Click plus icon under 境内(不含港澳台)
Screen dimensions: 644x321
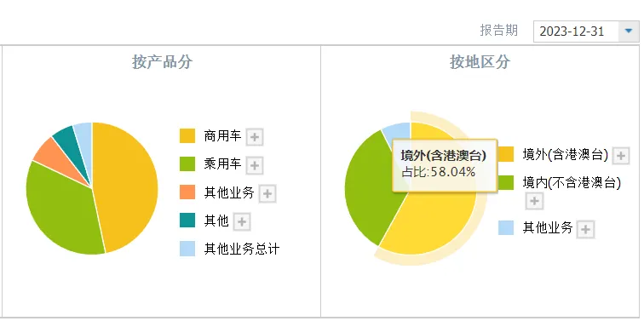pyautogui.click(x=534, y=201)
